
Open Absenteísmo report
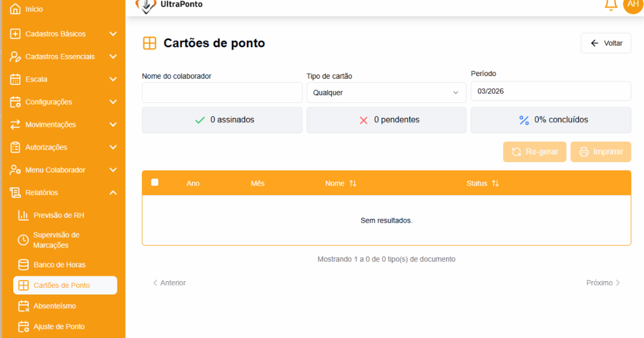[x=54, y=306]
